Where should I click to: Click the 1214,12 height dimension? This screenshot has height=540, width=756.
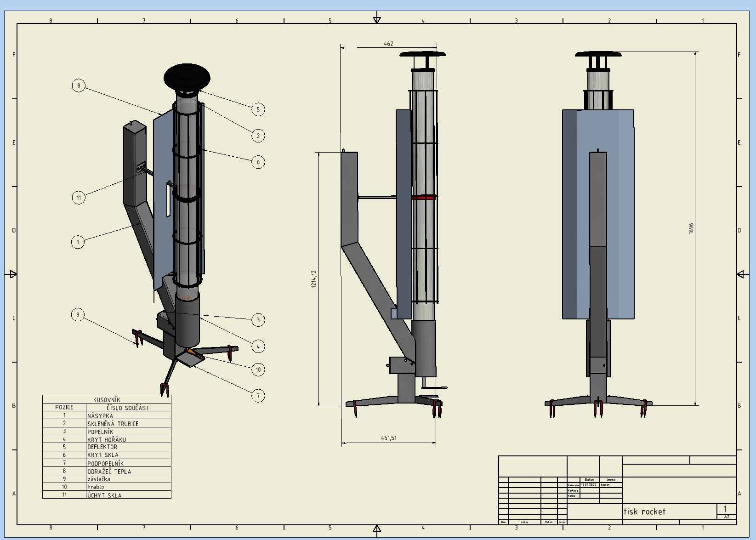click(x=314, y=279)
